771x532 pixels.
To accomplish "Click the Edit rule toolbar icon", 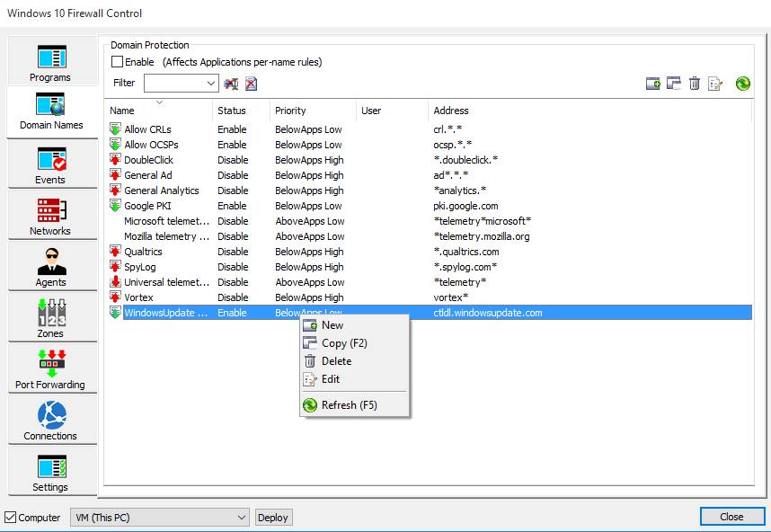I will coord(715,84).
